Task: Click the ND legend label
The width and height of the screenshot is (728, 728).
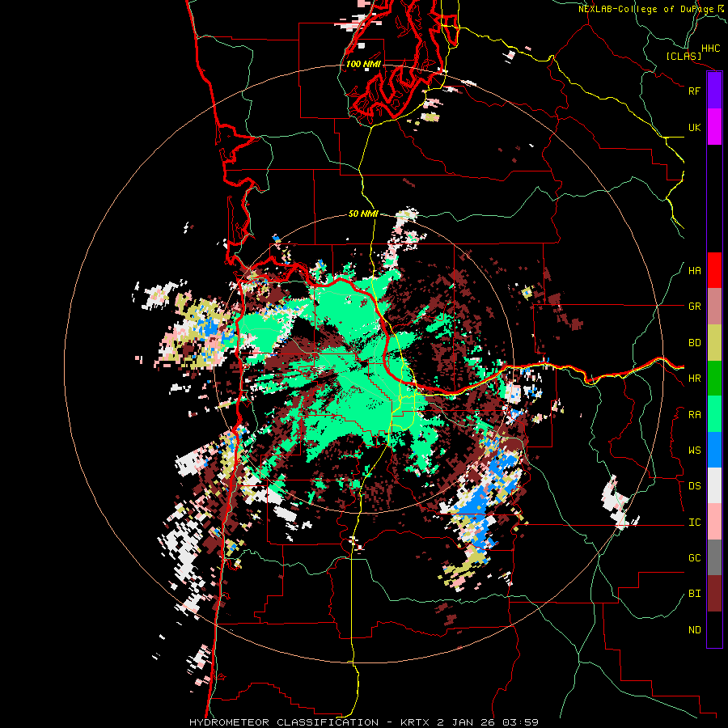Action: [x=694, y=630]
